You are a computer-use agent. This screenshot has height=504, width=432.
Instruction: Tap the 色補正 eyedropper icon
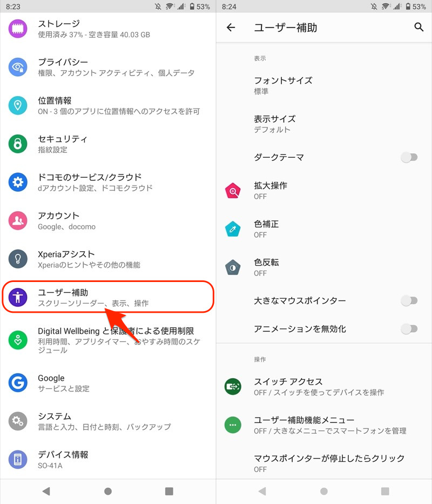pyautogui.click(x=233, y=229)
